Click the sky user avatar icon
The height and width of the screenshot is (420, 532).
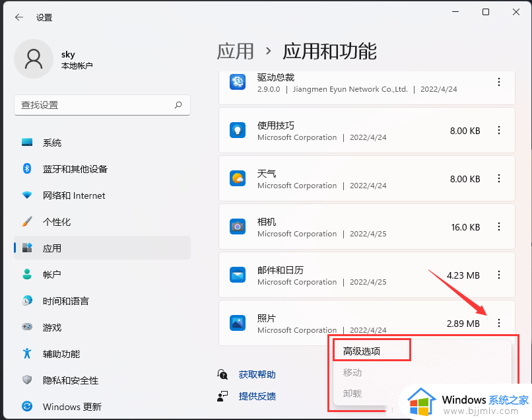[x=34, y=59]
